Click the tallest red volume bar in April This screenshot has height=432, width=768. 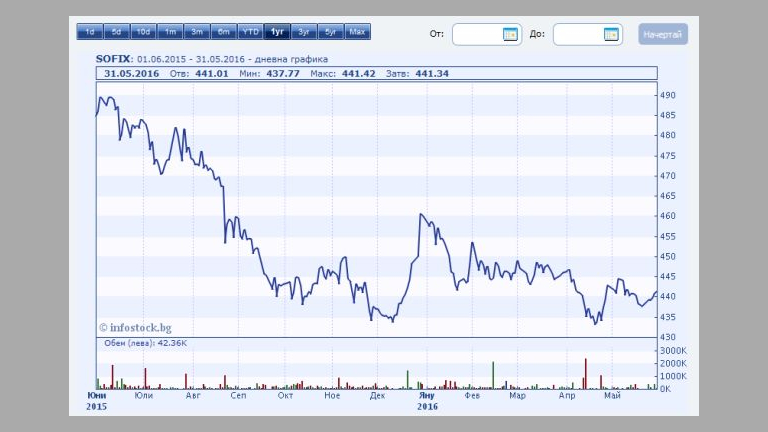point(585,373)
